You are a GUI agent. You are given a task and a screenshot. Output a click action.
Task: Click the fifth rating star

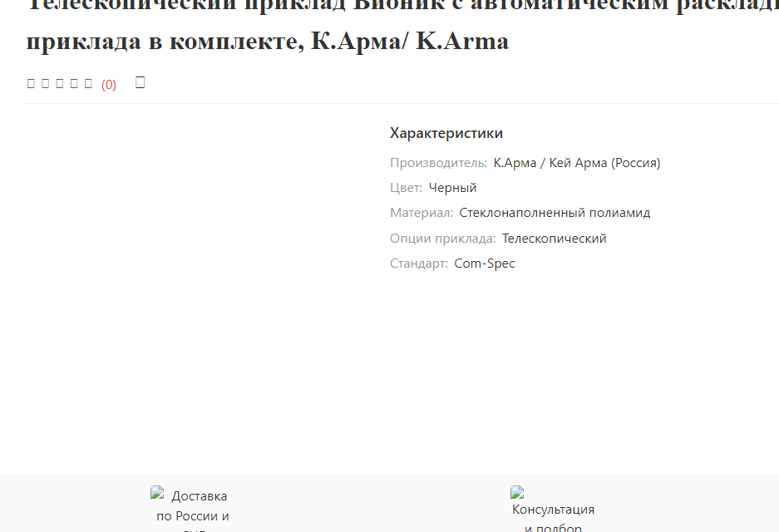tap(88, 83)
